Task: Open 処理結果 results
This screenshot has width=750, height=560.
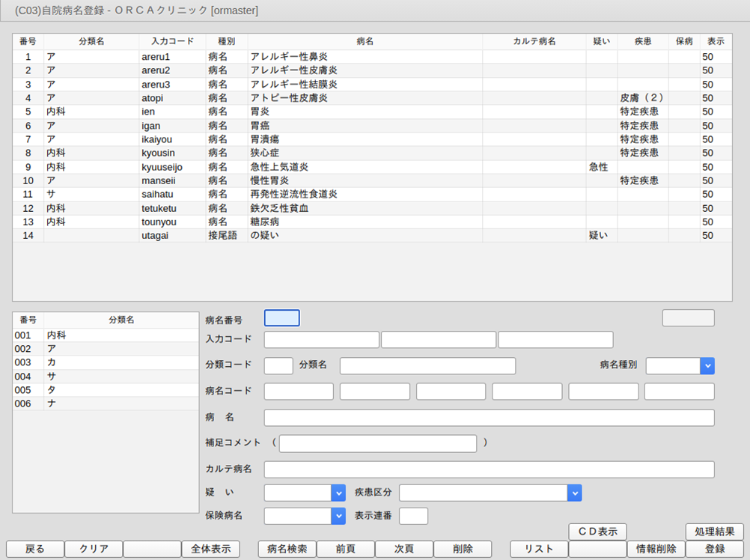Action: pos(714,532)
